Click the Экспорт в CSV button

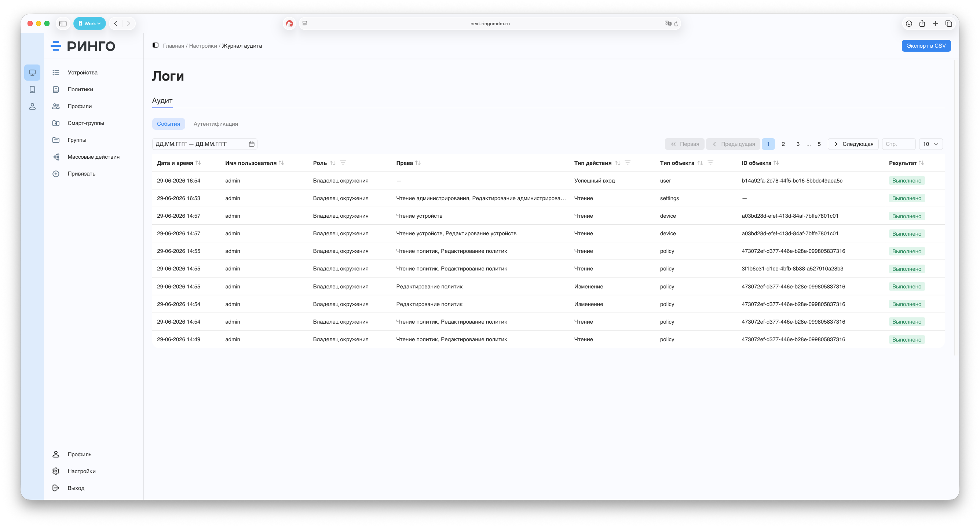pos(926,46)
